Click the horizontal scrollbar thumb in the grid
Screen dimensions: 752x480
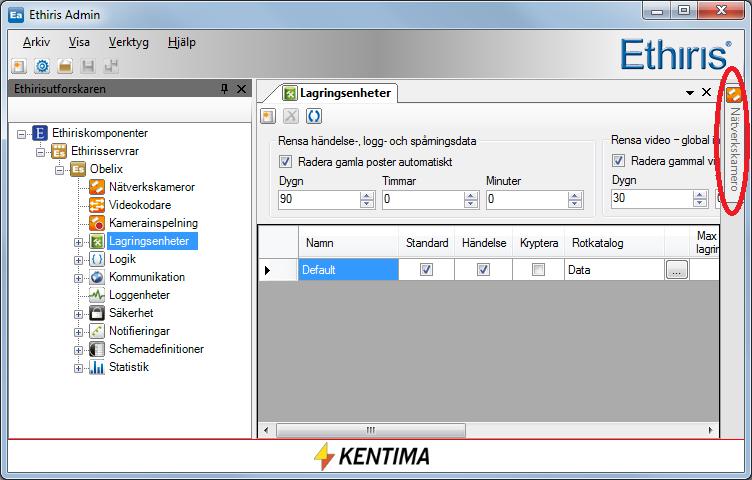pos(371,430)
